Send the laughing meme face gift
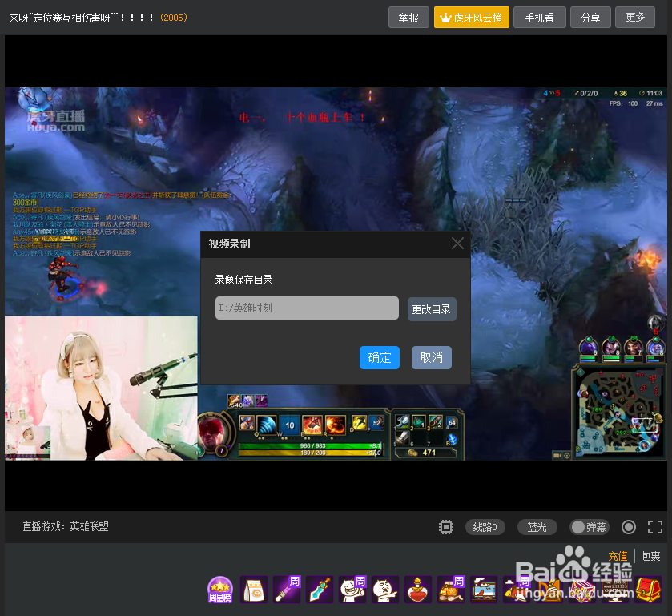Viewport: 672px width, 616px height. coord(352,590)
